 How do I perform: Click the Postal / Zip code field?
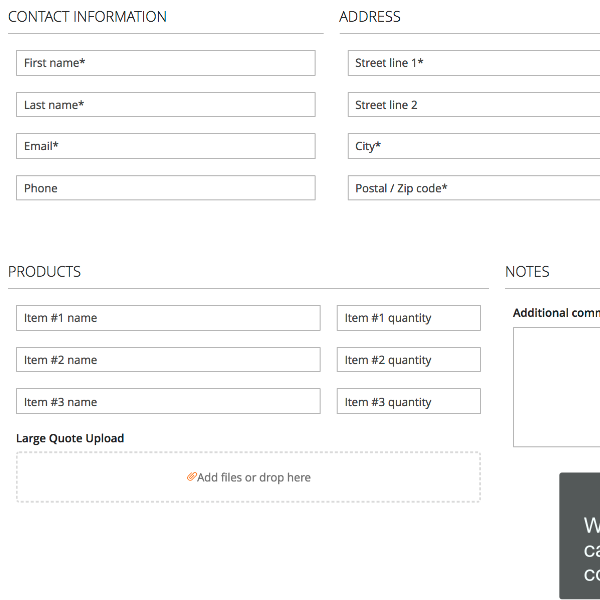(474, 188)
